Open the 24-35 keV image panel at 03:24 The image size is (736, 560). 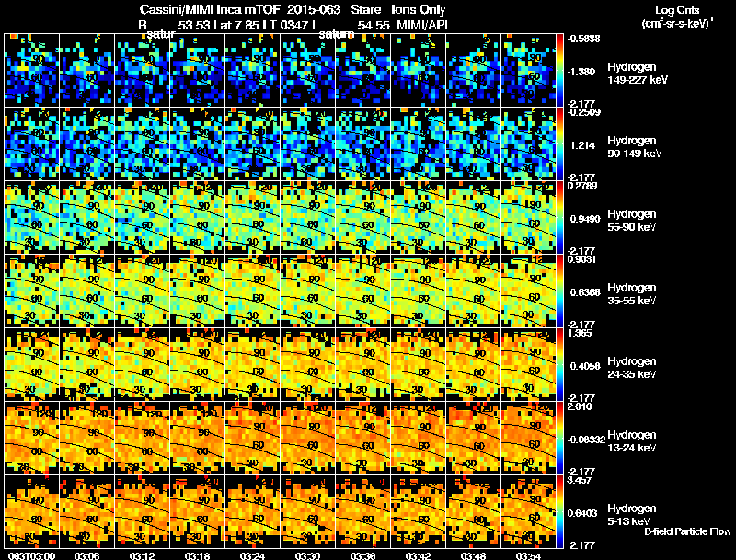pos(252,365)
